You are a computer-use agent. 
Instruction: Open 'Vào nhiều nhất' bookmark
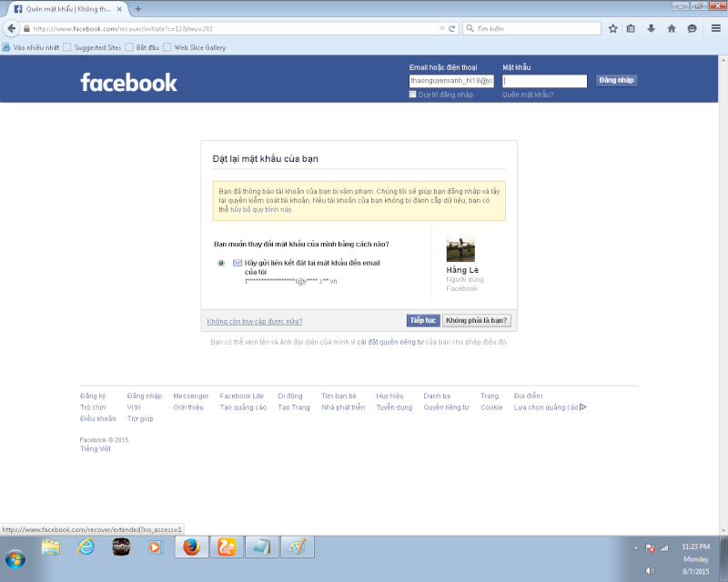(31, 47)
